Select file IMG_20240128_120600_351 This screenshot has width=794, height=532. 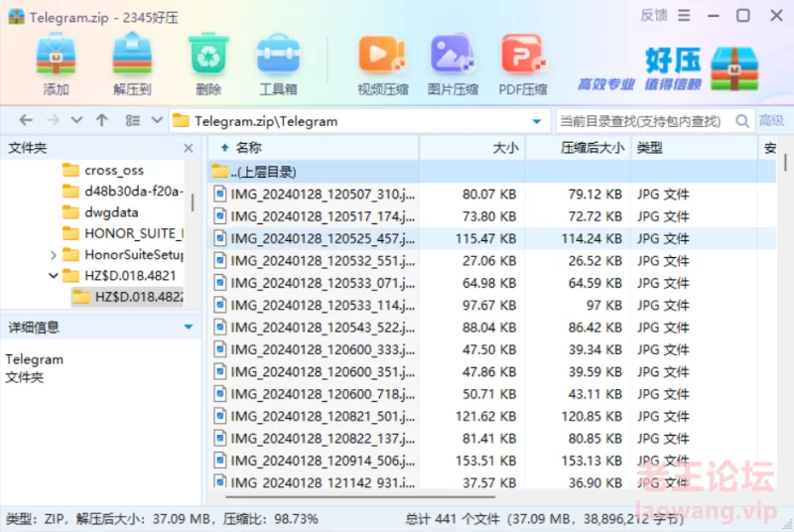[x=491, y=372]
